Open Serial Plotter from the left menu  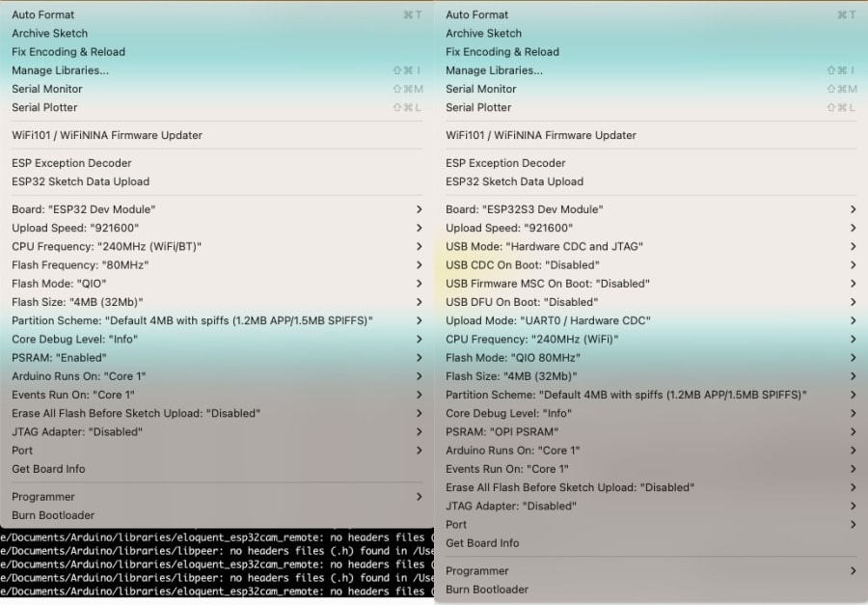click(217, 107)
